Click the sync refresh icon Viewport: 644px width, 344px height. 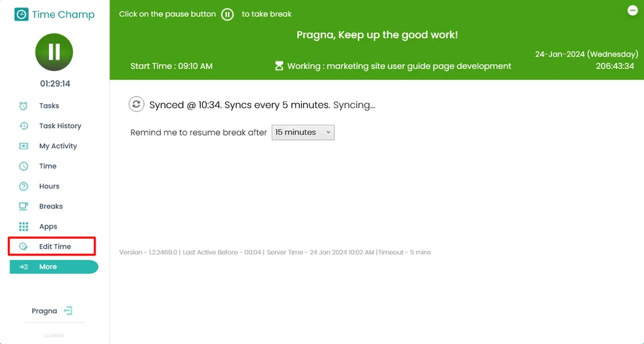[x=136, y=104]
